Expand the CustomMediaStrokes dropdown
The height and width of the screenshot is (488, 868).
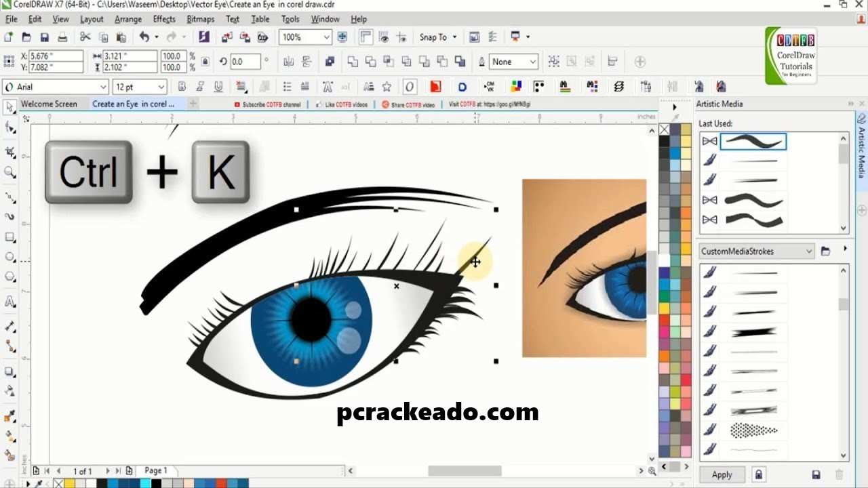point(808,251)
